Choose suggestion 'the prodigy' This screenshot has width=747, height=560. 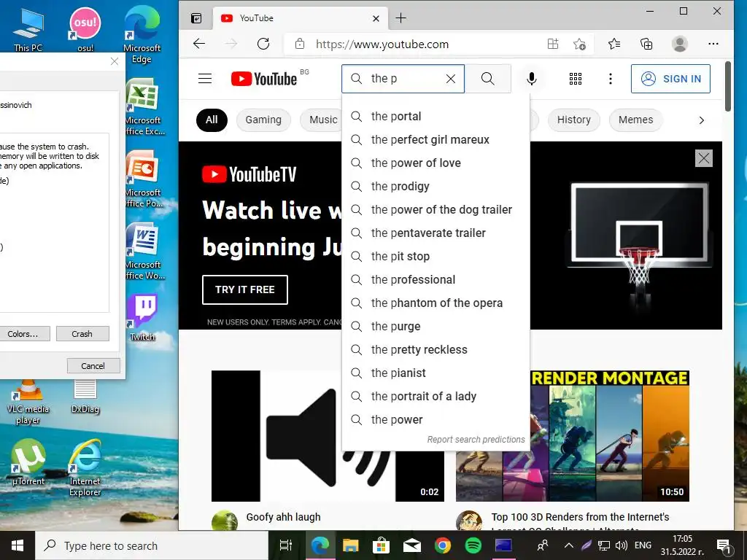[x=436, y=186]
